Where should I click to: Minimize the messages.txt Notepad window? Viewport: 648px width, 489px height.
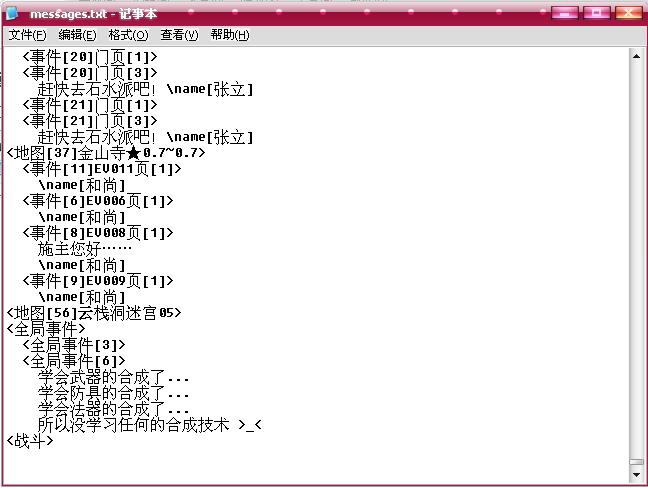pos(565,13)
